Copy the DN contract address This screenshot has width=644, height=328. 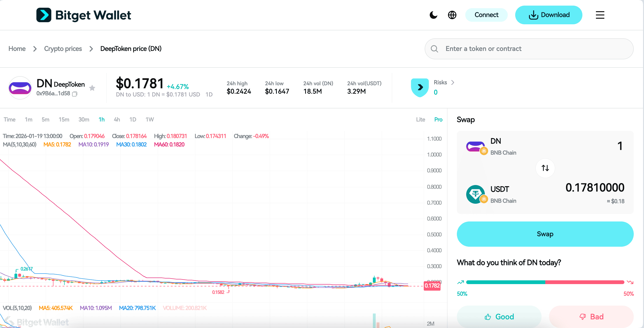click(x=74, y=94)
